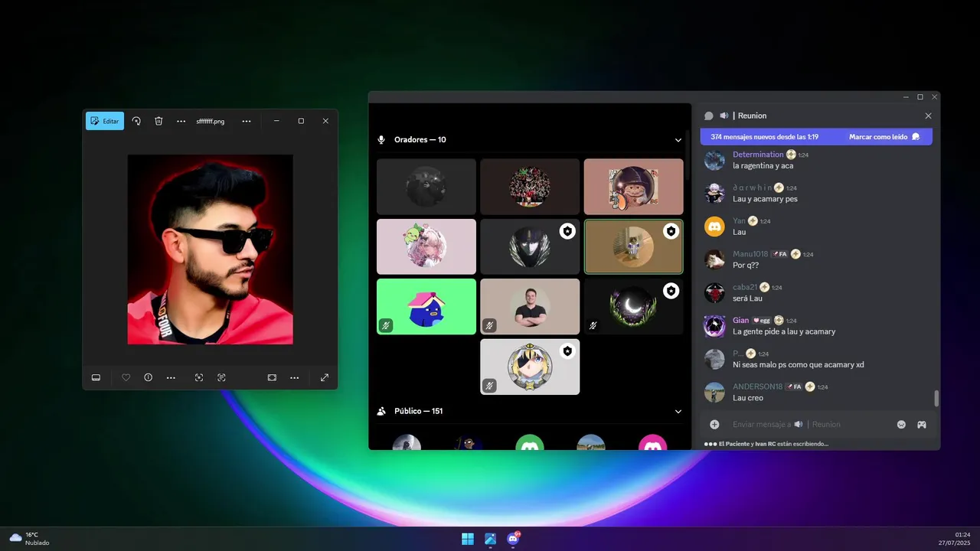Image resolution: width=980 pixels, height=551 pixels.
Task: Open Photos app from taskbar
Action: pos(490,539)
